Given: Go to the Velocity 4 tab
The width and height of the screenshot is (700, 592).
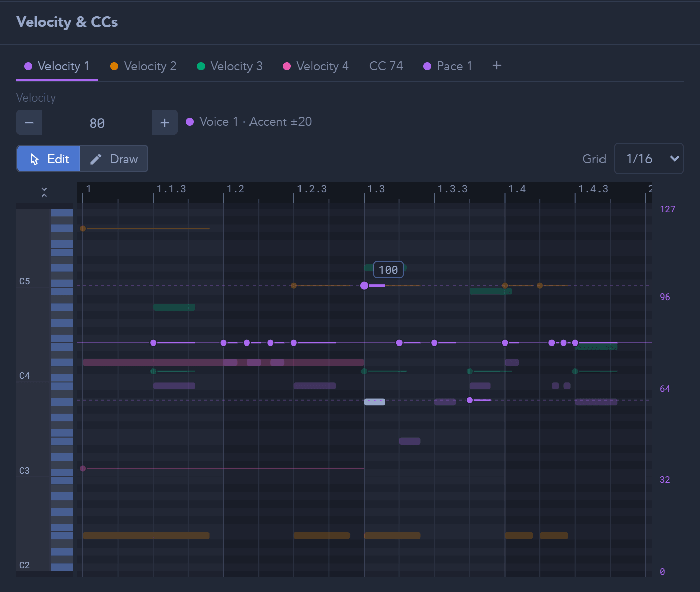Looking at the screenshot, I should click(316, 66).
